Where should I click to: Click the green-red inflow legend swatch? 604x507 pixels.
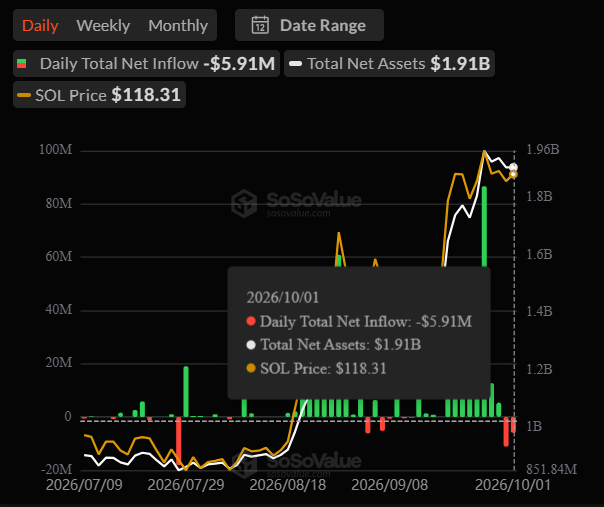click(22, 64)
